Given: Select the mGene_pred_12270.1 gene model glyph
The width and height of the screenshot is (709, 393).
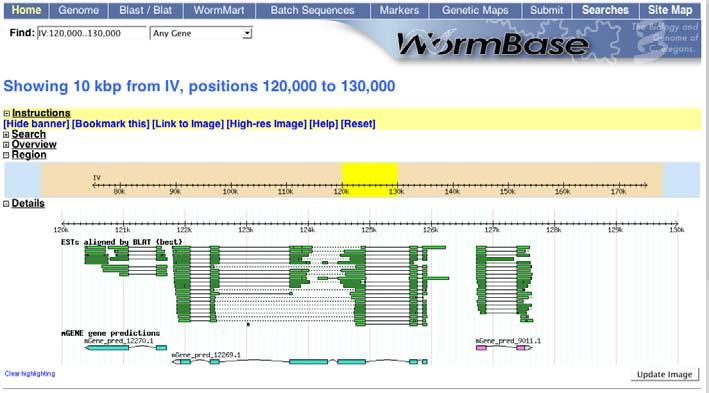Looking at the screenshot, I should [126, 348].
